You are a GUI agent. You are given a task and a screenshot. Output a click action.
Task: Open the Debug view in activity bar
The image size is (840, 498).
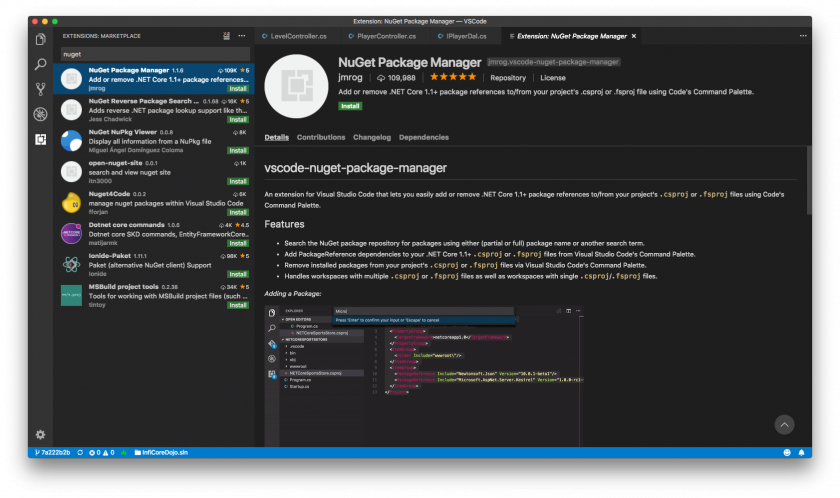tap(41, 114)
